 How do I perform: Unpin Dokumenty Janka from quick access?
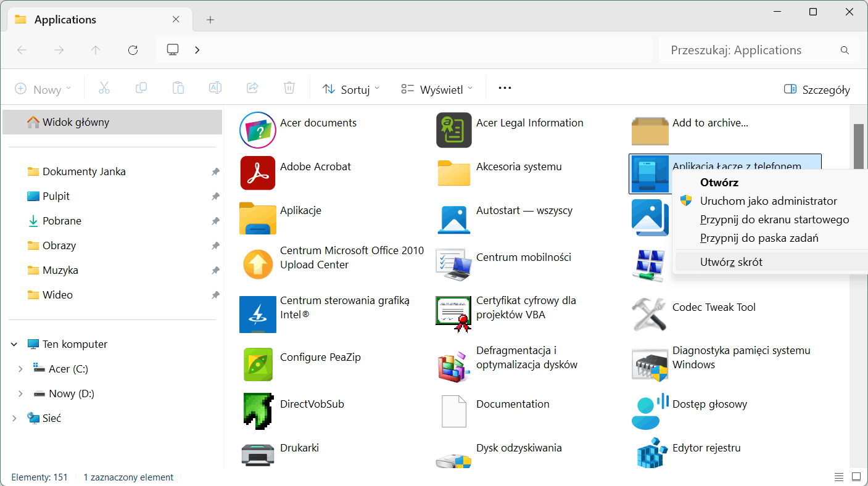[215, 171]
